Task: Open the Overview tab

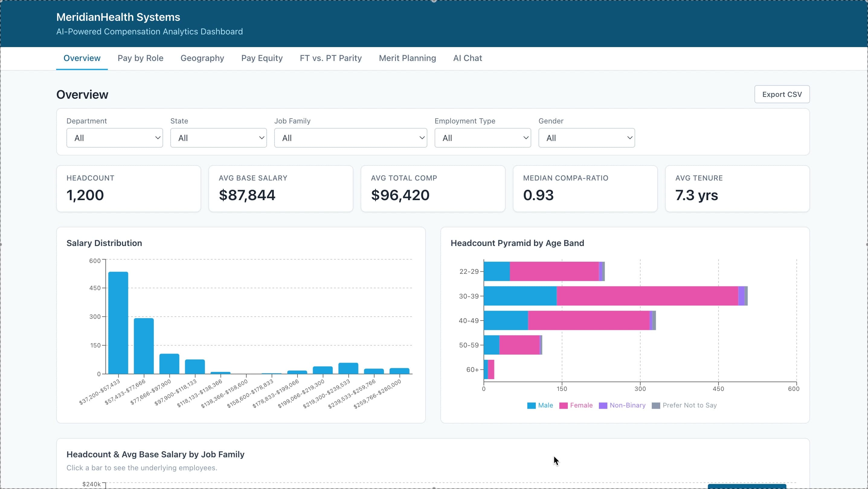Action: [x=82, y=58]
